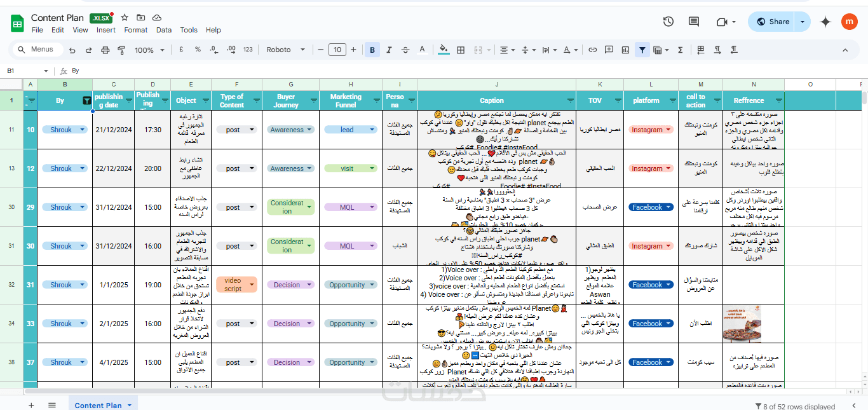The height and width of the screenshot is (410, 868).
Task: Open the platform column filter button
Action: tap(672, 100)
